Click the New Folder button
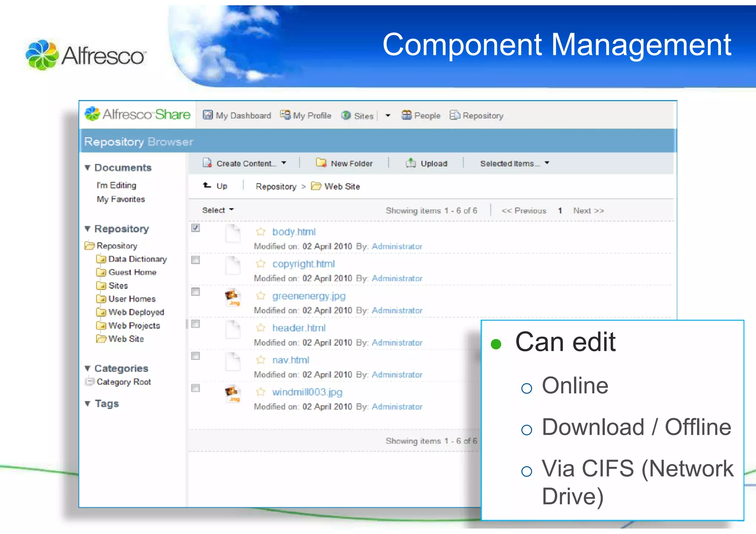Viewport: 756px width, 534px height. click(344, 163)
